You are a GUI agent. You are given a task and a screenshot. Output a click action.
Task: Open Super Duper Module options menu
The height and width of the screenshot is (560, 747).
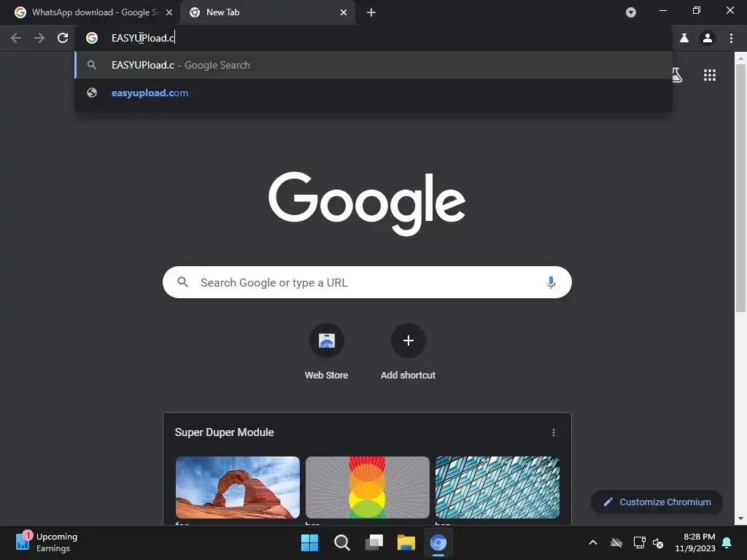(553, 432)
